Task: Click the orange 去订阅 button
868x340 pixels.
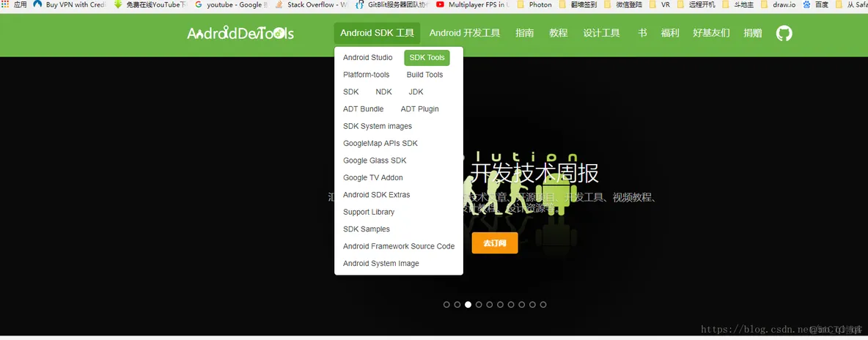Action: click(x=495, y=243)
